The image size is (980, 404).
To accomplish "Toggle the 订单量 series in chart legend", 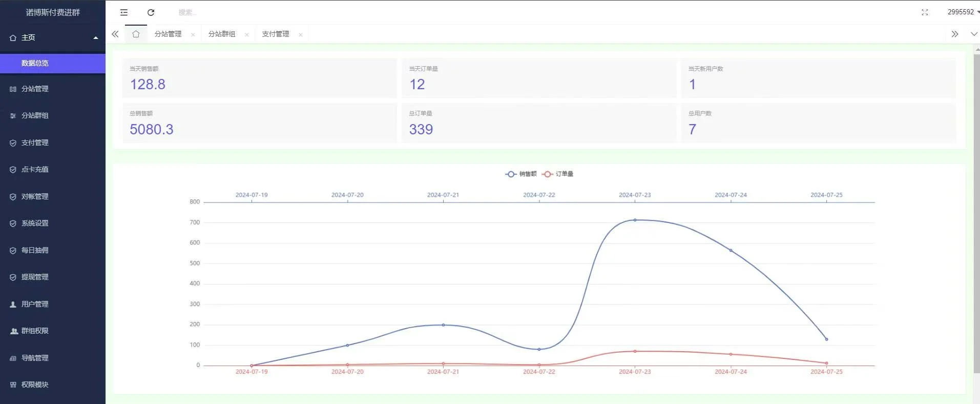I will click(x=557, y=174).
